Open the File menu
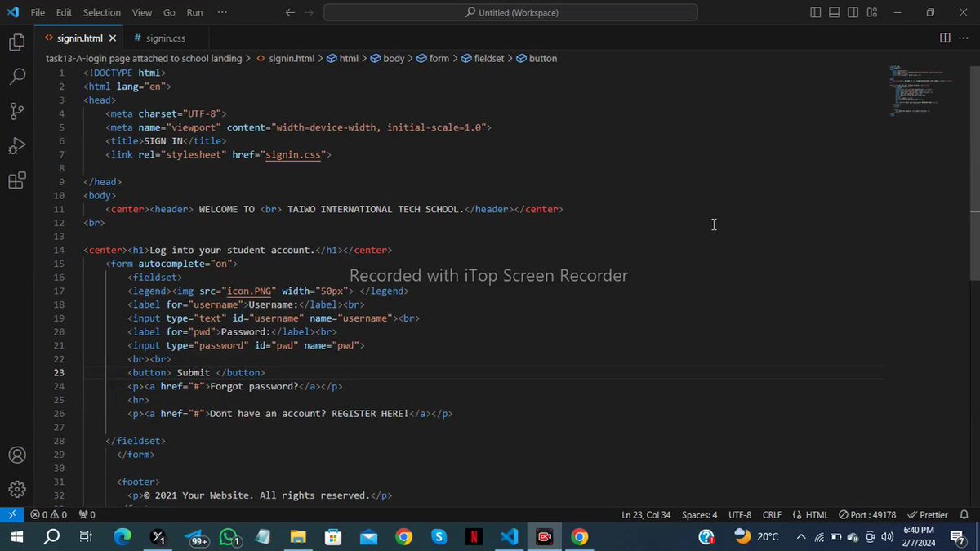 click(38, 12)
